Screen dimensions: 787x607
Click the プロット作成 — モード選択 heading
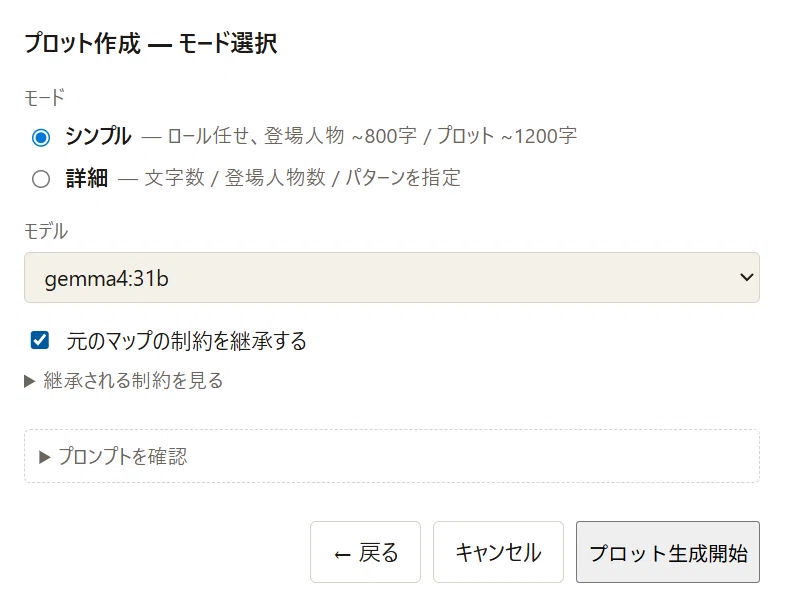tap(151, 43)
